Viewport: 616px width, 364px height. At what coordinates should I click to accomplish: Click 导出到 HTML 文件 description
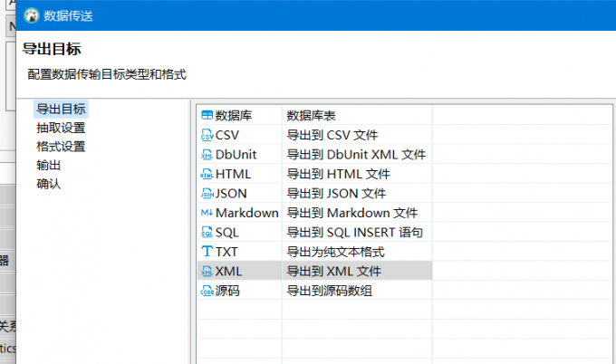(x=338, y=174)
